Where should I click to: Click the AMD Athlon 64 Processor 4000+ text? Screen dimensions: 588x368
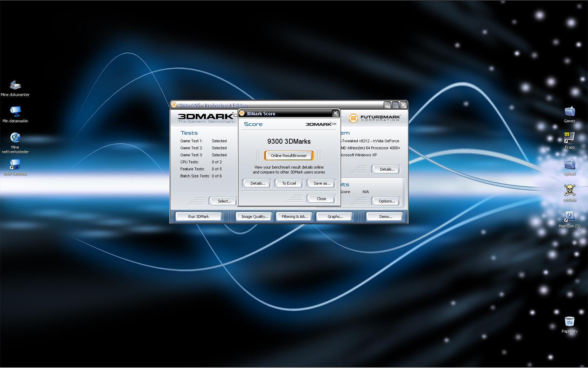click(370, 148)
